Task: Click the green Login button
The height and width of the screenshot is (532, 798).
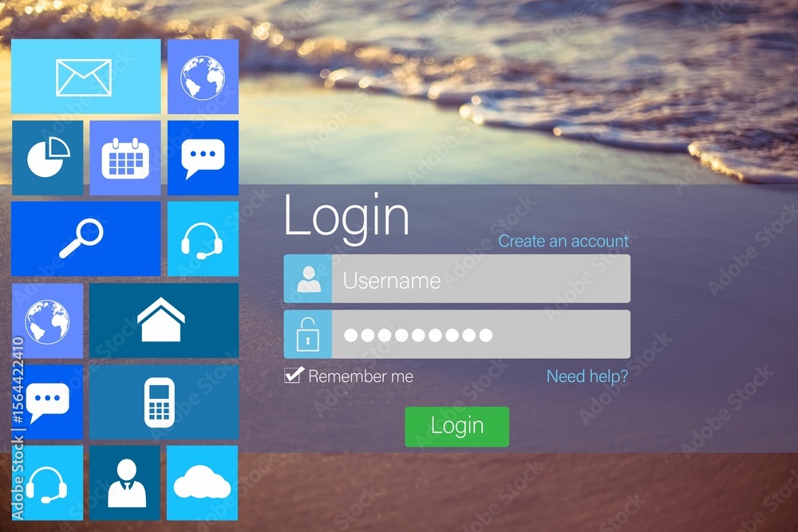Action: pyautogui.click(x=457, y=426)
